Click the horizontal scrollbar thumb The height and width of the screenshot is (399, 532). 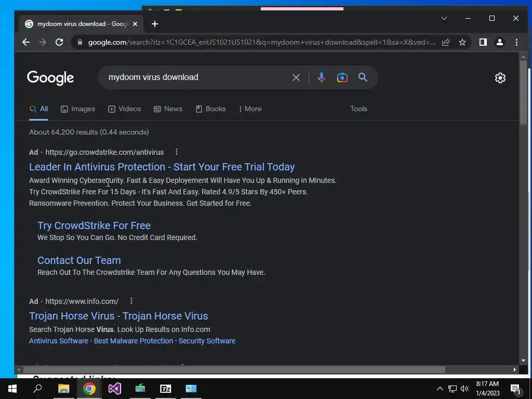coord(234,369)
